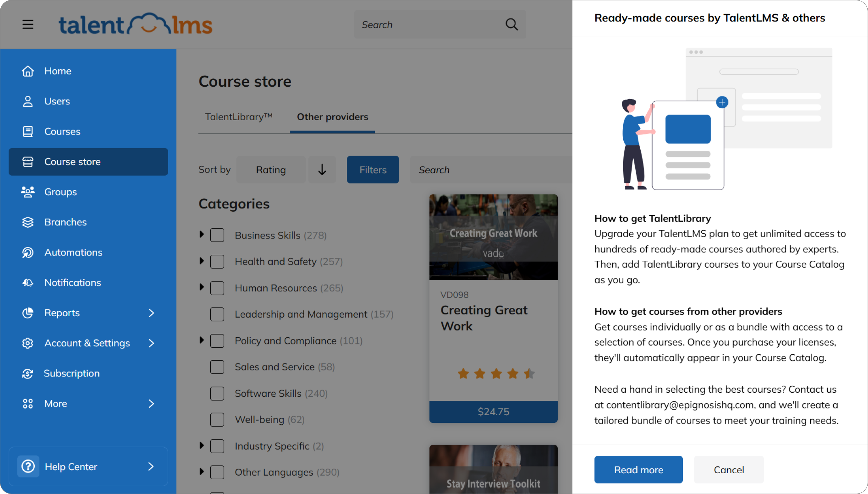This screenshot has height=494, width=868.
Task: Expand the Account & Settings chevron
Action: pyautogui.click(x=151, y=343)
